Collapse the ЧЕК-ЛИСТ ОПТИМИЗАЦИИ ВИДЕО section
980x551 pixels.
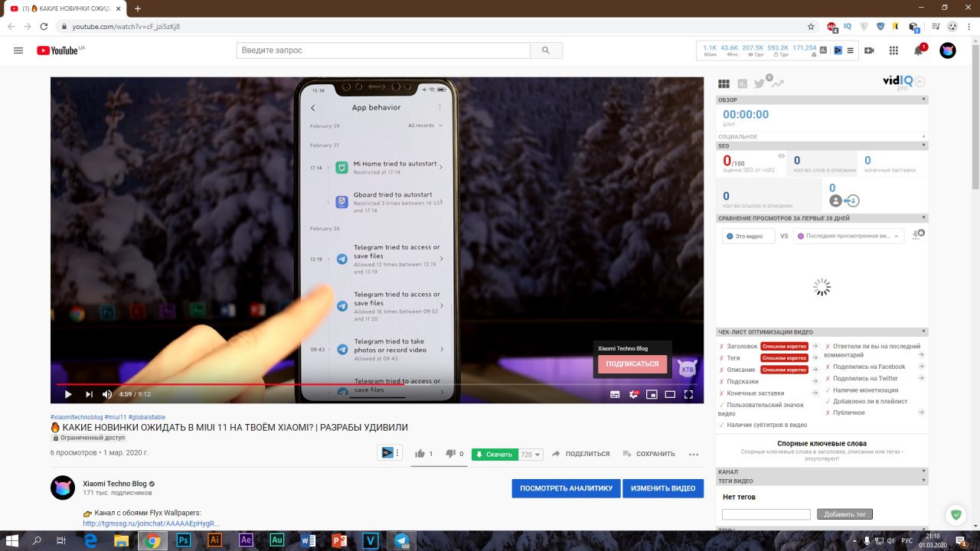coord(923,332)
